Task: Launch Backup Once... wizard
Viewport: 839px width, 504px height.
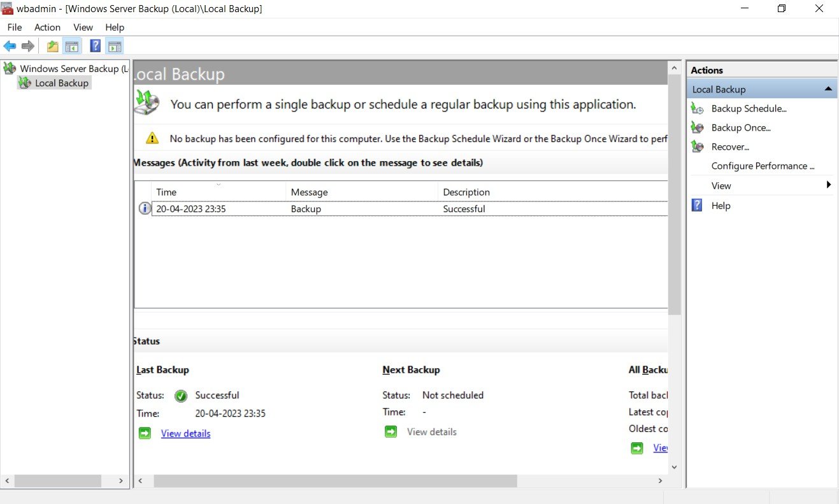Action: click(x=741, y=128)
